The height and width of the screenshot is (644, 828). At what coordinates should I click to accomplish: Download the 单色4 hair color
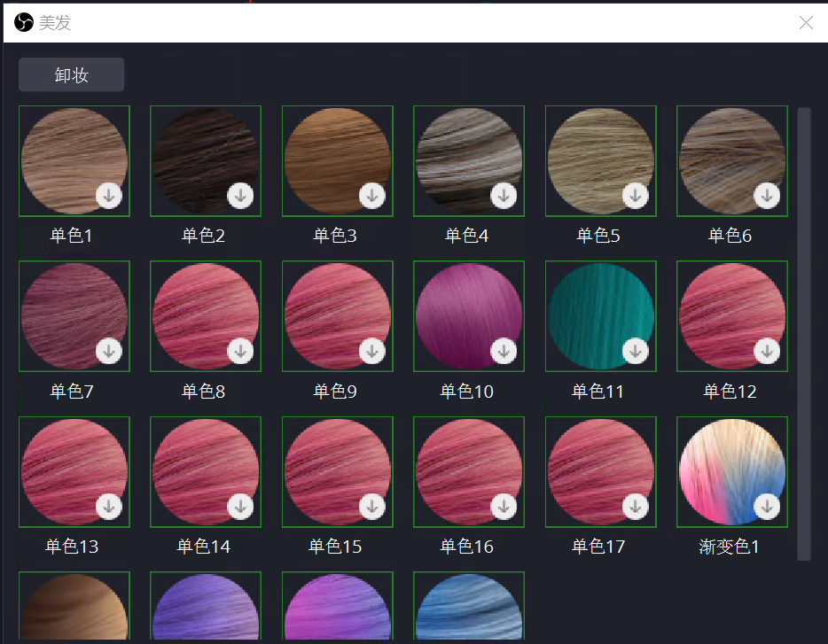(504, 196)
